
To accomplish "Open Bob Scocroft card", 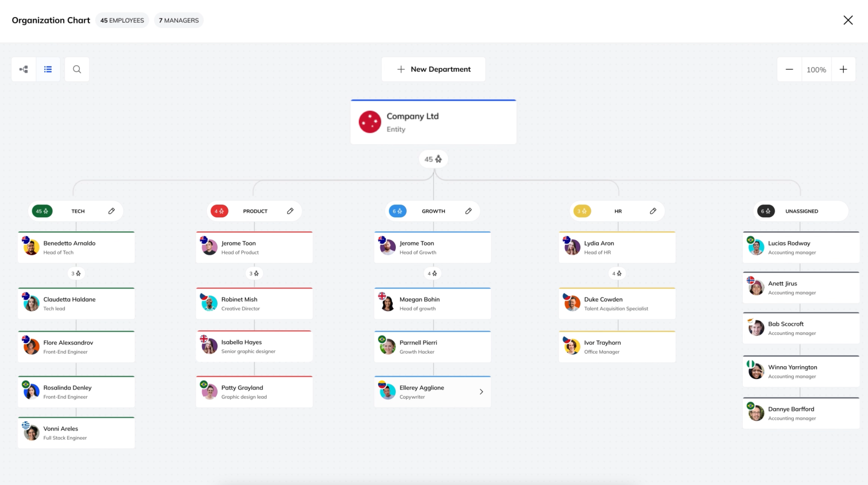I will (801, 328).
